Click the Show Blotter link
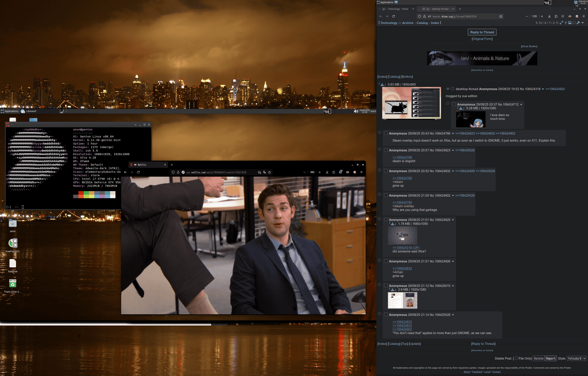This screenshot has width=588, height=376. 529,46
